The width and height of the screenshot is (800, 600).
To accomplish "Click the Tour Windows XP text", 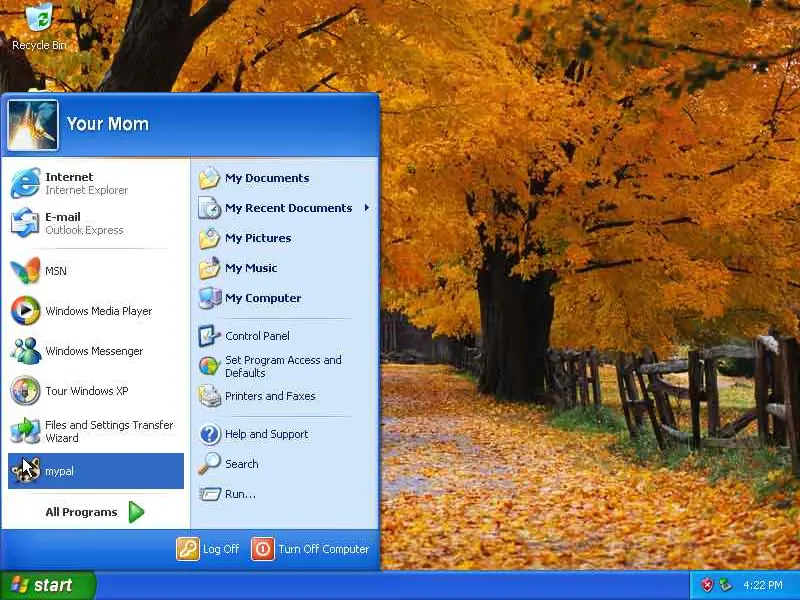I will [87, 391].
